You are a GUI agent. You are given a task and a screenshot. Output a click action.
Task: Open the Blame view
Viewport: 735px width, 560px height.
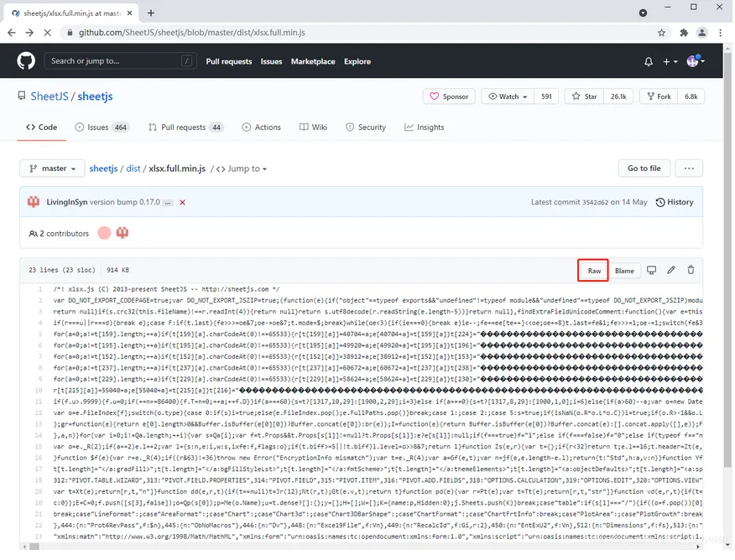[x=624, y=271]
